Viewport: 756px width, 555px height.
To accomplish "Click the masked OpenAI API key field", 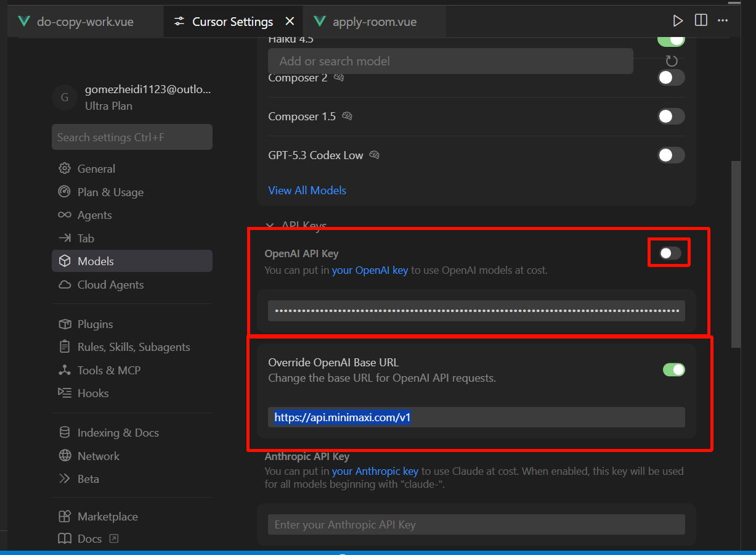I will click(x=476, y=311).
